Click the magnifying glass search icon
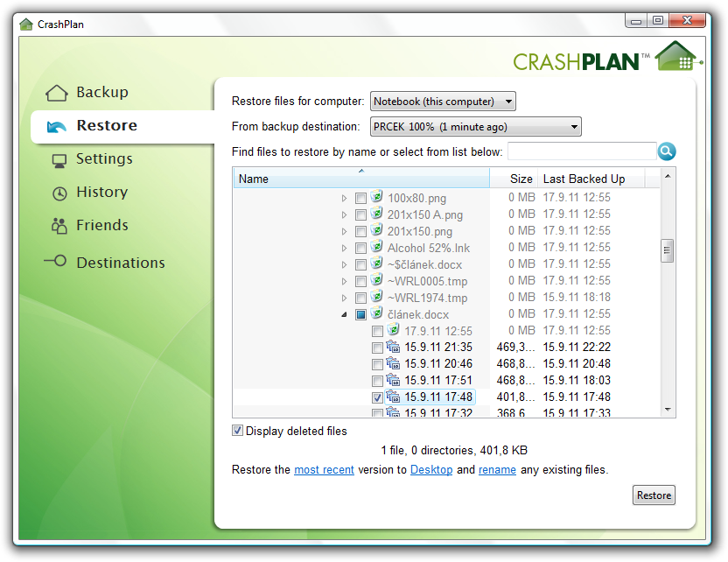Image resolution: width=728 pixels, height=562 pixels. pos(666,151)
